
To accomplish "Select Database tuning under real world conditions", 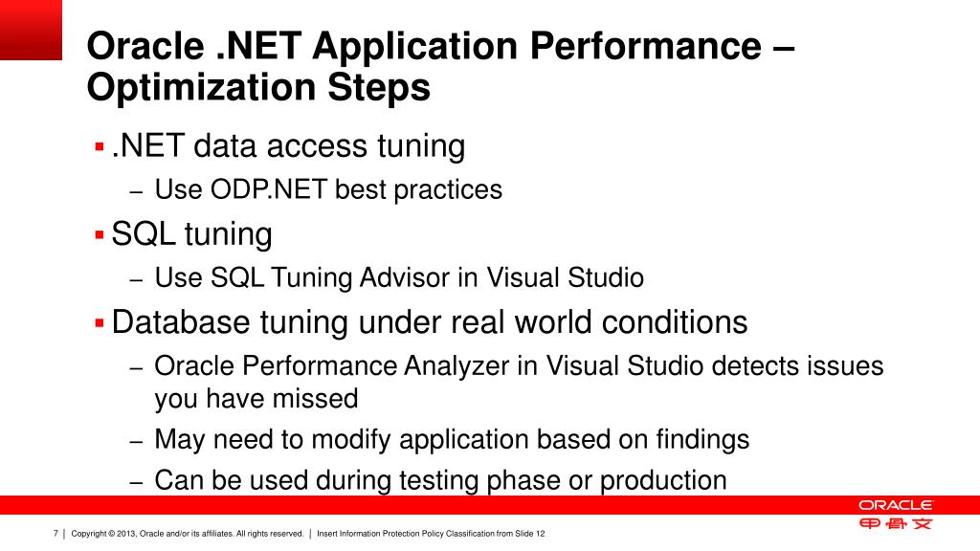I will (430, 323).
